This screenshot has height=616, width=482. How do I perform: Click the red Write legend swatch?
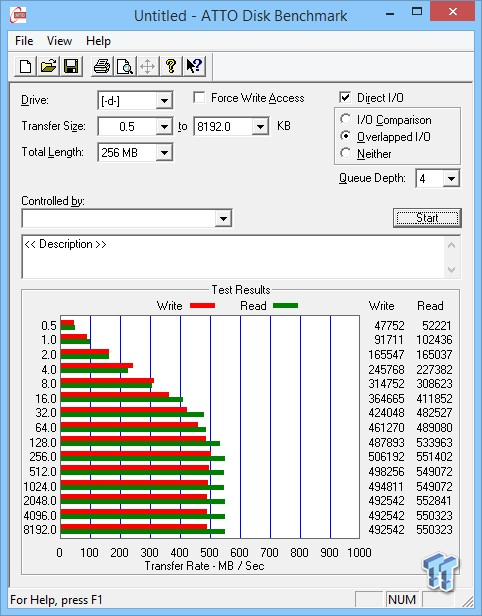tap(202, 305)
